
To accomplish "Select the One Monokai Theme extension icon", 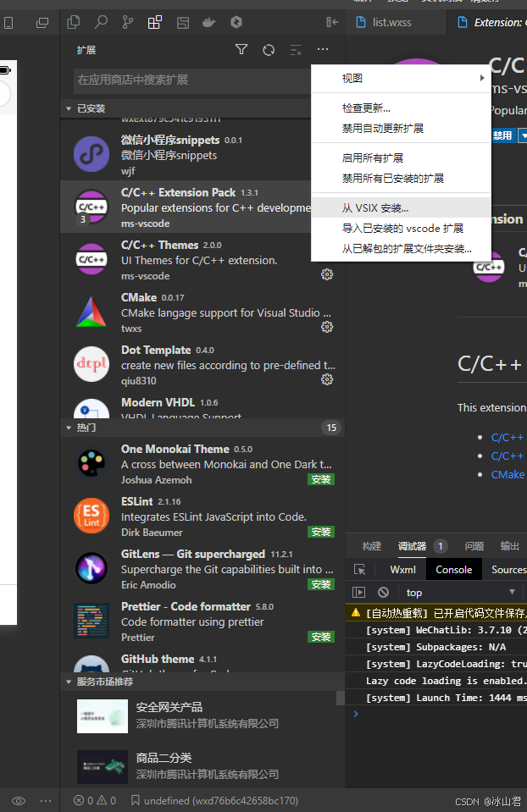I will click(x=92, y=463).
